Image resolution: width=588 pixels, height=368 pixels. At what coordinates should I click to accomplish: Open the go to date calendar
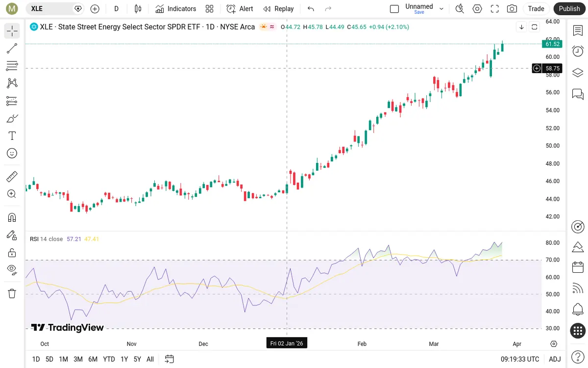pyautogui.click(x=170, y=359)
